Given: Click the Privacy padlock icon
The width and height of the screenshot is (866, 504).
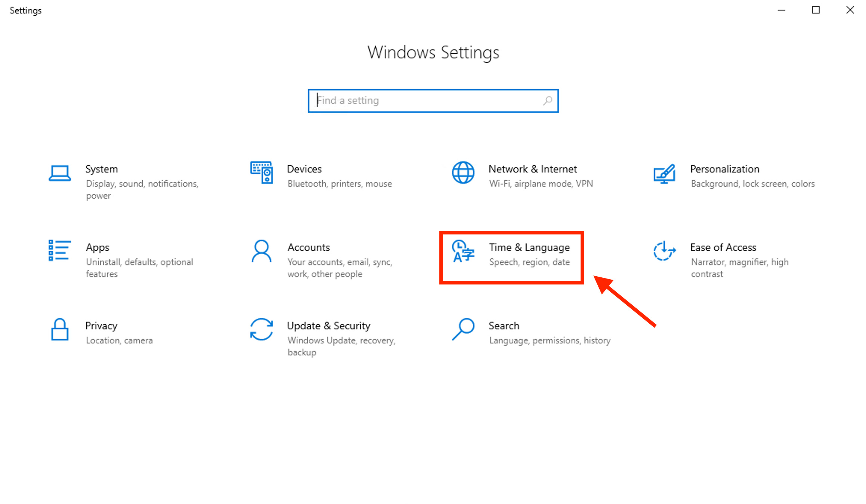Looking at the screenshot, I should pos(60,329).
